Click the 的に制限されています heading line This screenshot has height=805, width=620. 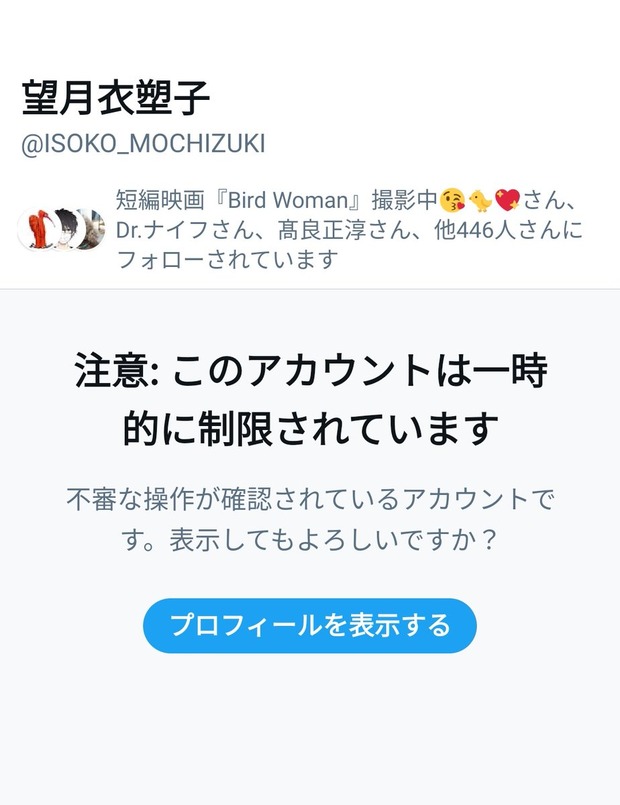click(310, 428)
